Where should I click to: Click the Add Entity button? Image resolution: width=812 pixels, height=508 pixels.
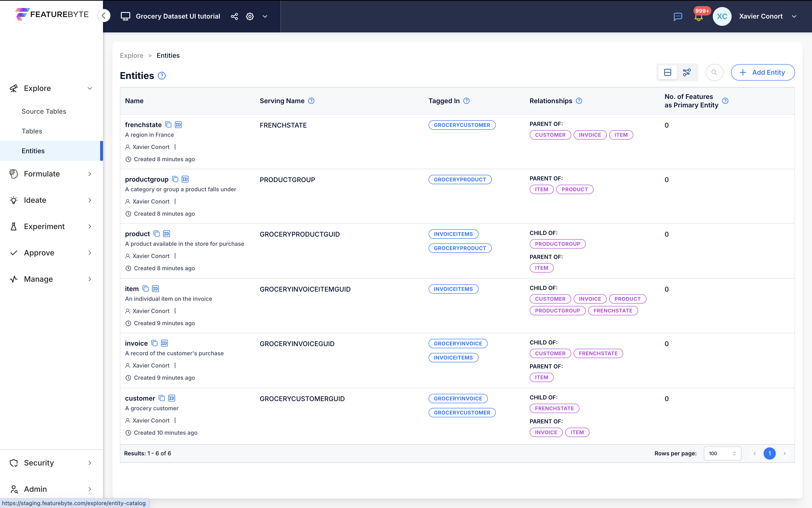point(763,72)
